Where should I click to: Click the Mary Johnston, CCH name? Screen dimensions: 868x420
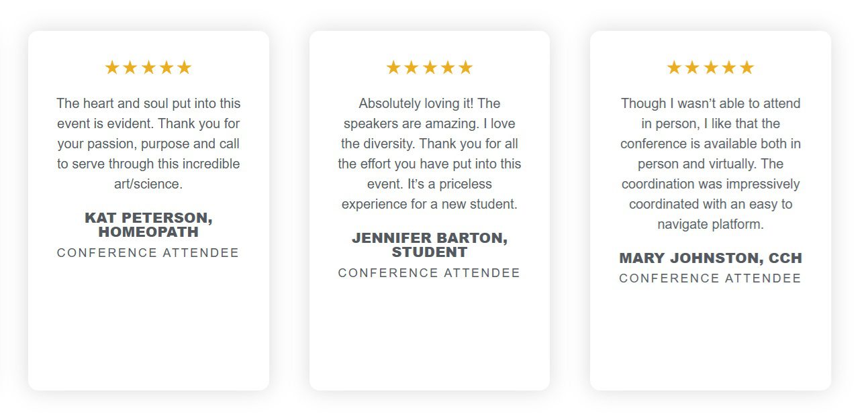click(x=710, y=258)
